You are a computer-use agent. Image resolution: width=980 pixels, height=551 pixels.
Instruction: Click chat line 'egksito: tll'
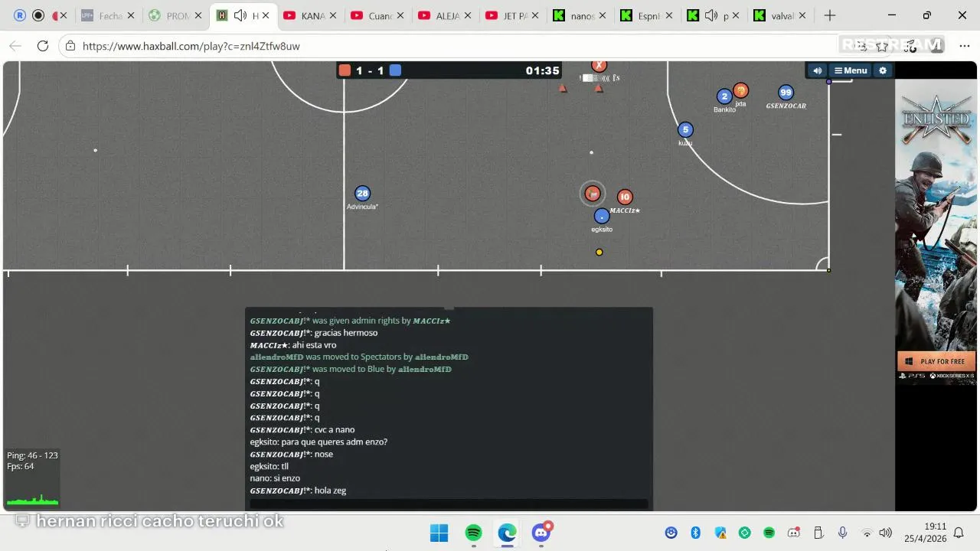click(269, 466)
